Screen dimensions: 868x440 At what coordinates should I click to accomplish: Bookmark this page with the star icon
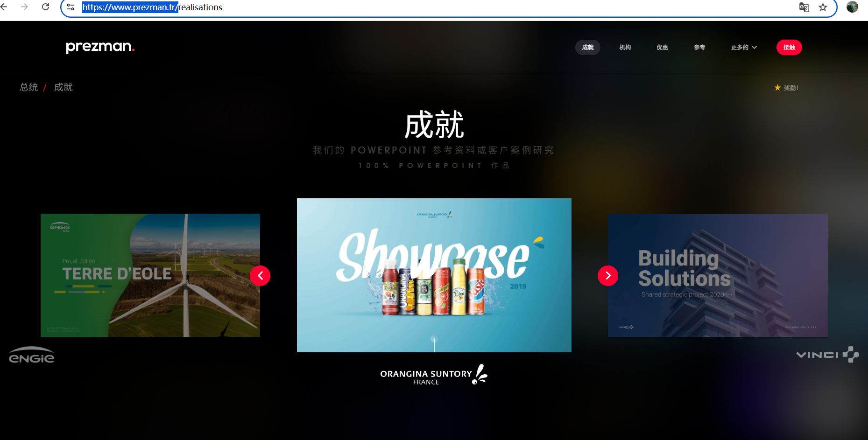coord(823,7)
